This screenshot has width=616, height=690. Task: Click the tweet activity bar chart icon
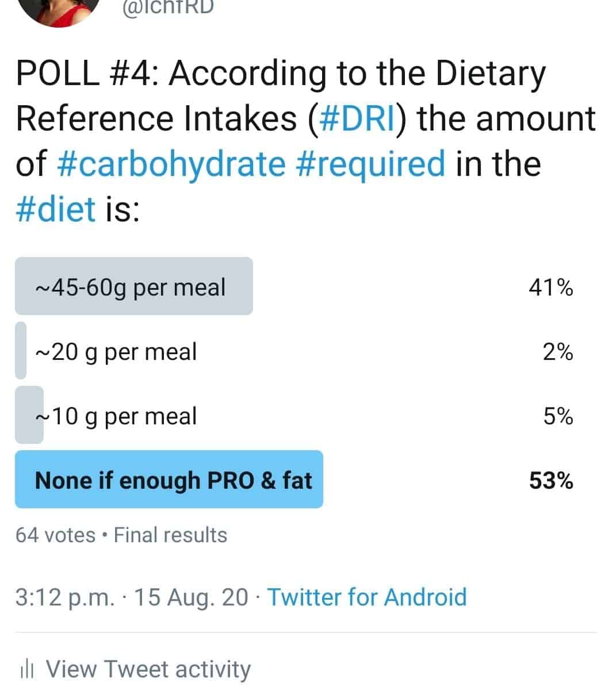coord(28,670)
